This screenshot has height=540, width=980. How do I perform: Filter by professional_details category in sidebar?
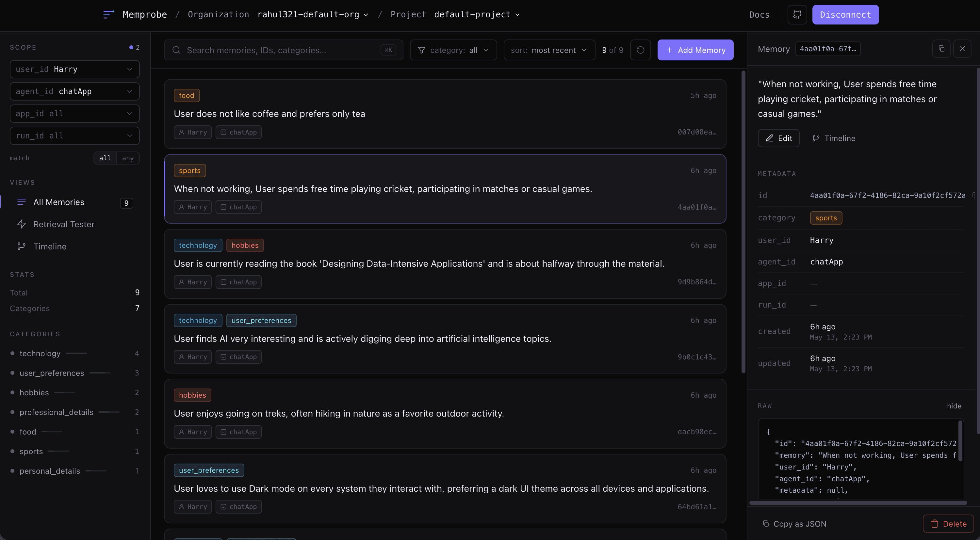coord(74,412)
